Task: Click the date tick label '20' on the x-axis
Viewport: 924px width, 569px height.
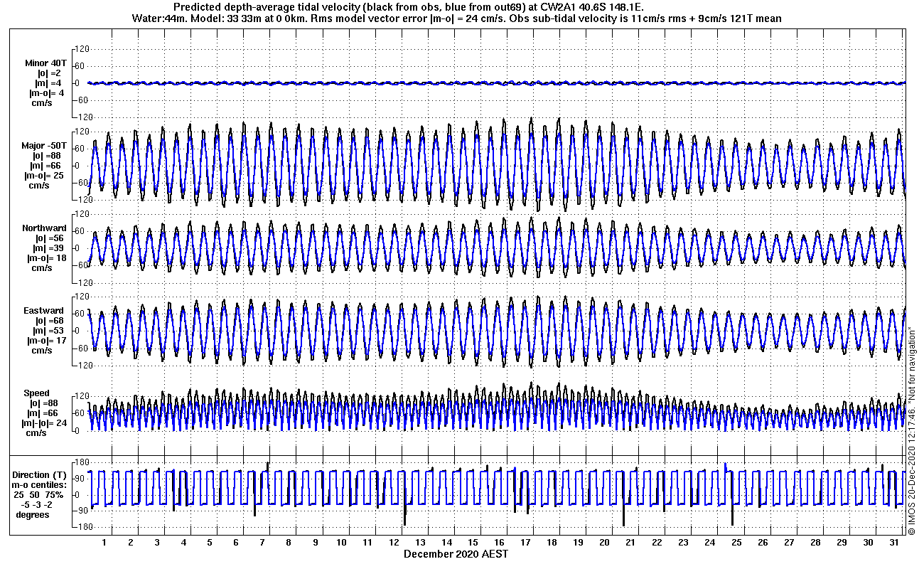Action: [x=604, y=543]
